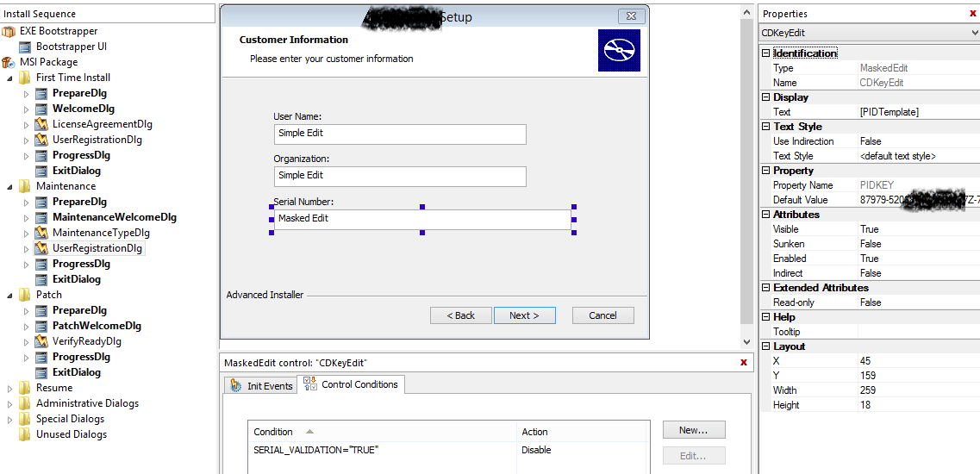The height and width of the screenshot is (474, 980).
Task: Collapse the Identification property section
Action: point(765,53)
